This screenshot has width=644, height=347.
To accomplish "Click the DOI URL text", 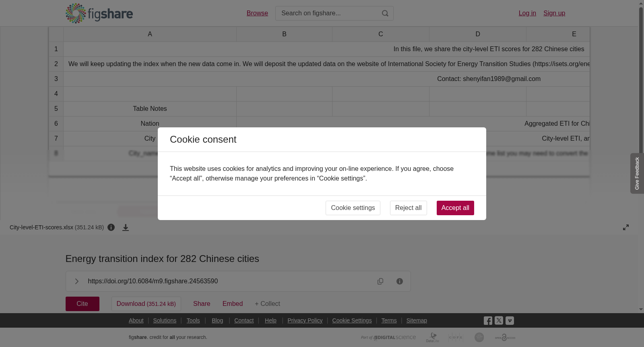I will (x=153, y=281).
